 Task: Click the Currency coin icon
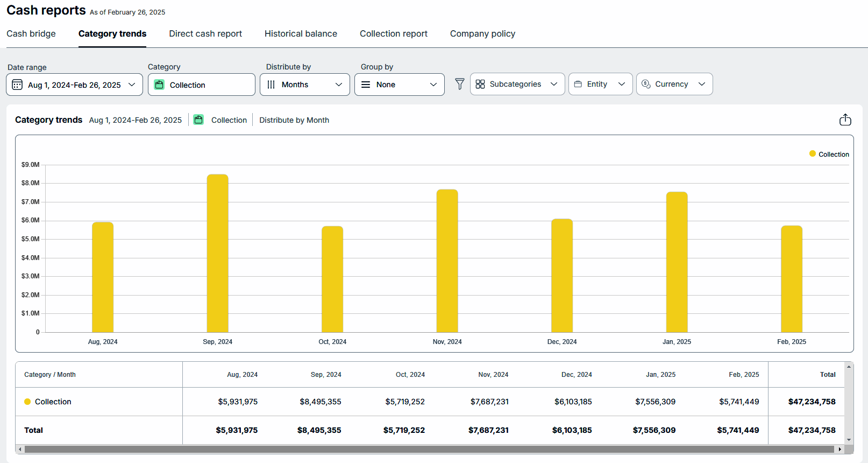click(x=646, y=84)
